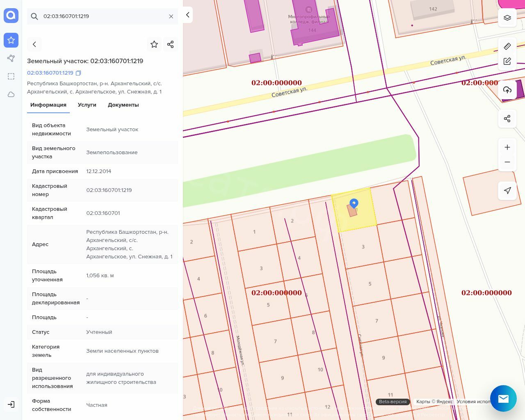
Task: Share the map using right toolbar icon
Action: 507,119
